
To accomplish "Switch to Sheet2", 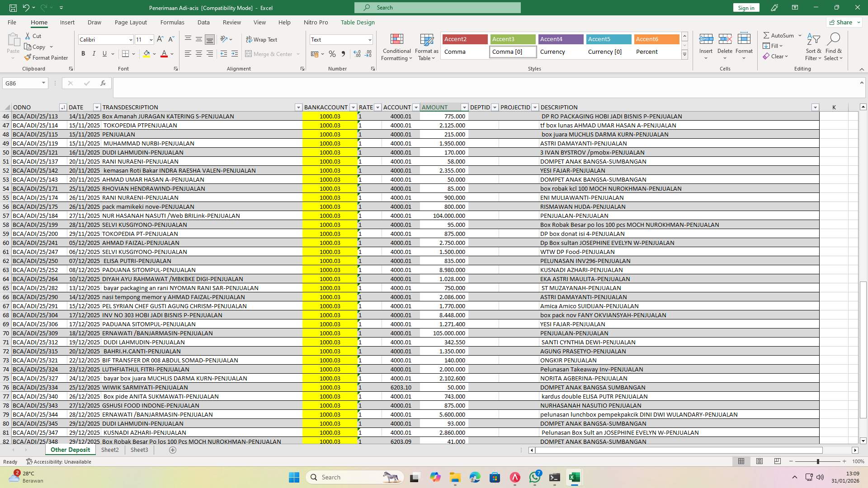I will pos(110,450).
